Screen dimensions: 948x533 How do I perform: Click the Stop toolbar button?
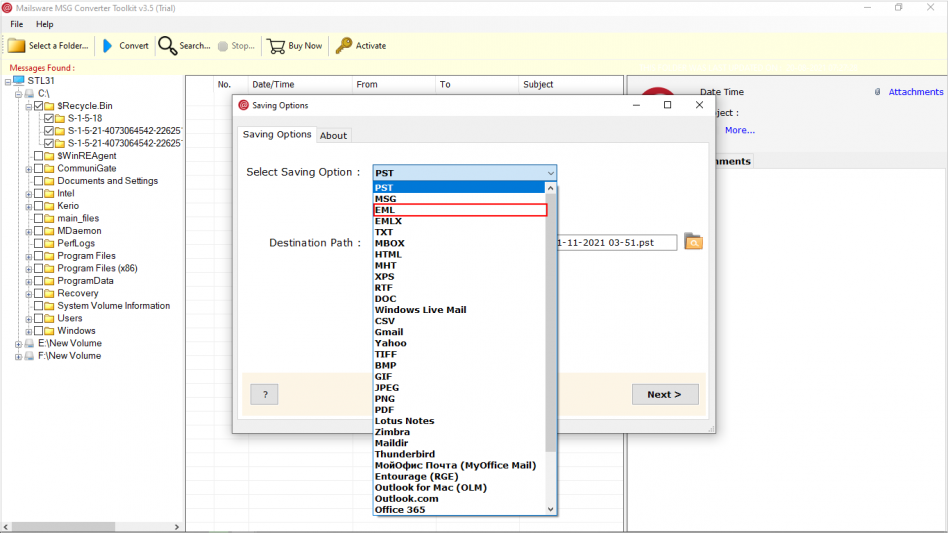(236, 46)
